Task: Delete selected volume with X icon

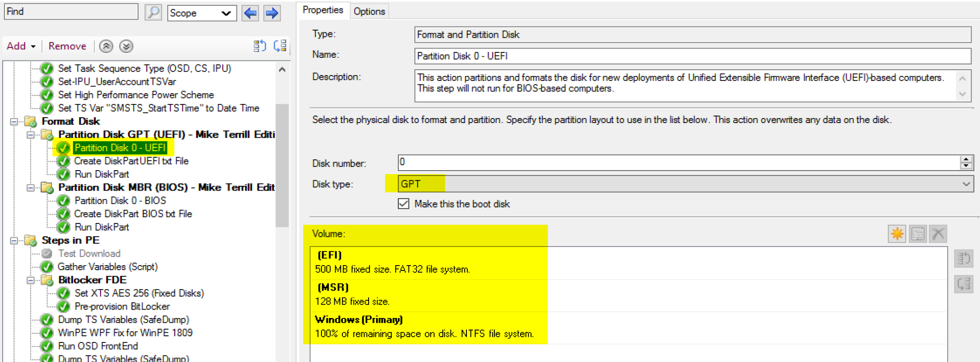Action: 938,234
